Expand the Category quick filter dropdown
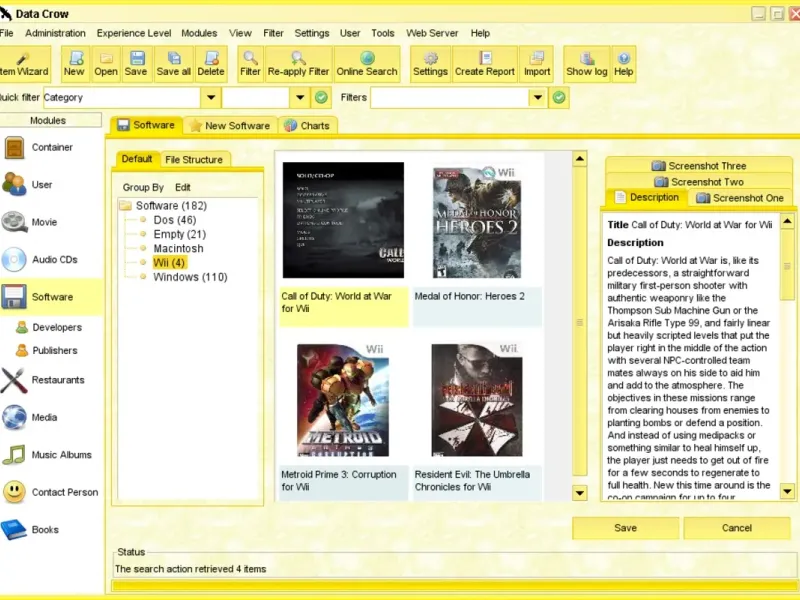 [210, 98]
